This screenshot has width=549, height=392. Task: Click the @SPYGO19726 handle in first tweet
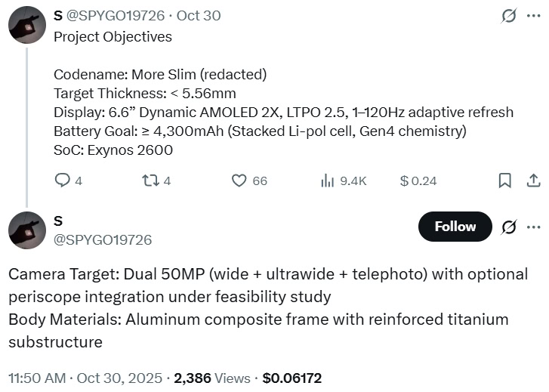pyautogui.click(x=117, y=16)
